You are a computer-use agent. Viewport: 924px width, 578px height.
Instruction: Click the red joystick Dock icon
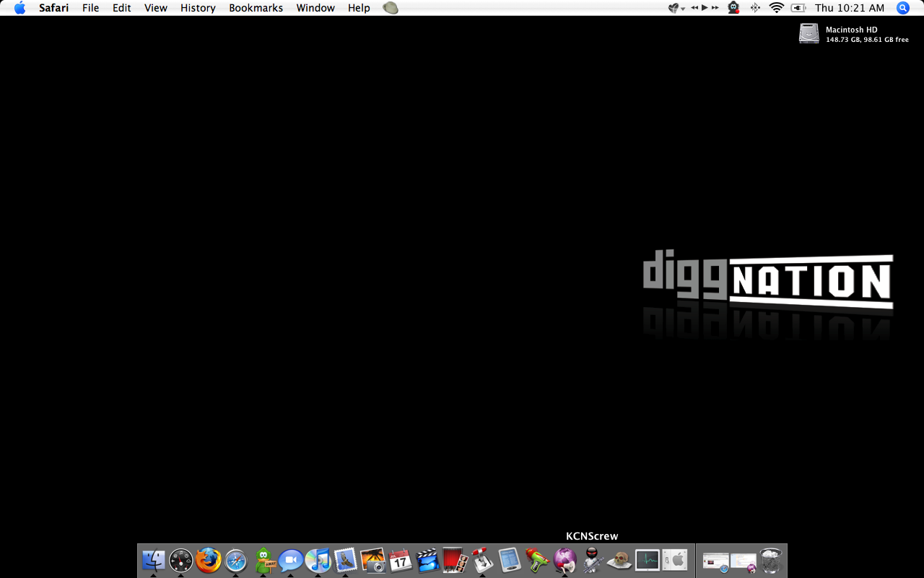pos(482,560)
